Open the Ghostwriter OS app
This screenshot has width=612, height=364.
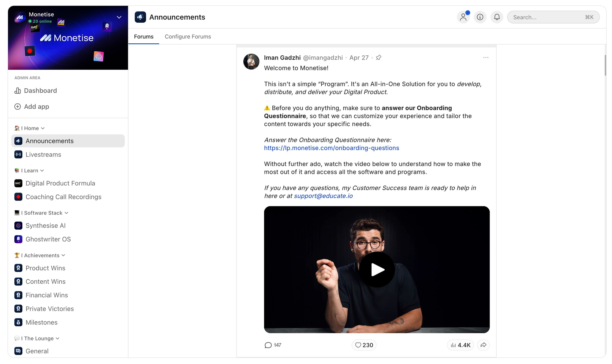pos(48,239)
